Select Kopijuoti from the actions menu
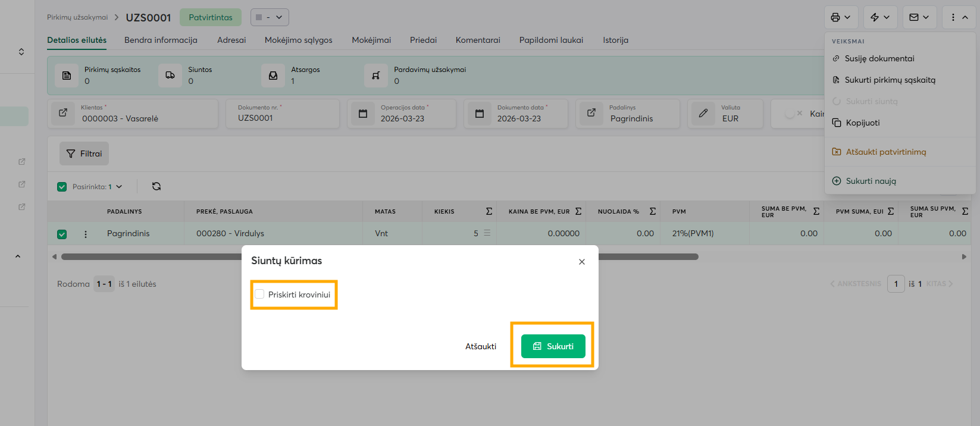The width and height of the screenshot is (980, 426). [x=863, y=123]
